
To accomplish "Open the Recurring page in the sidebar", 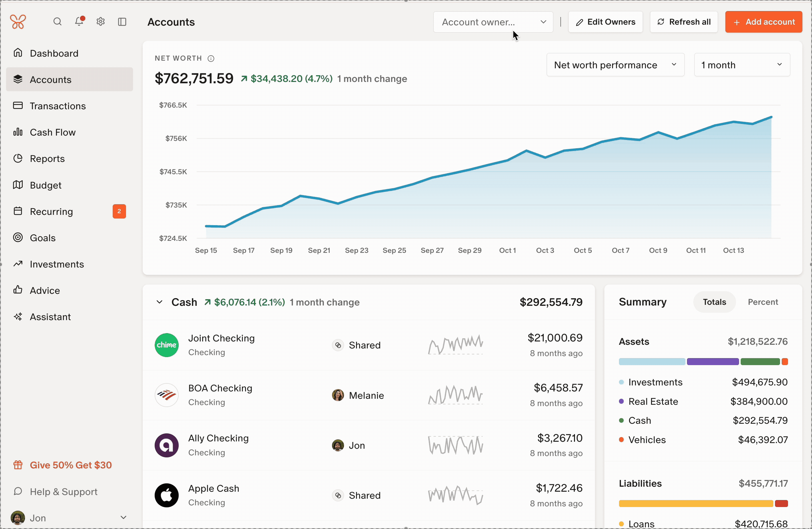I will [52, 212].
